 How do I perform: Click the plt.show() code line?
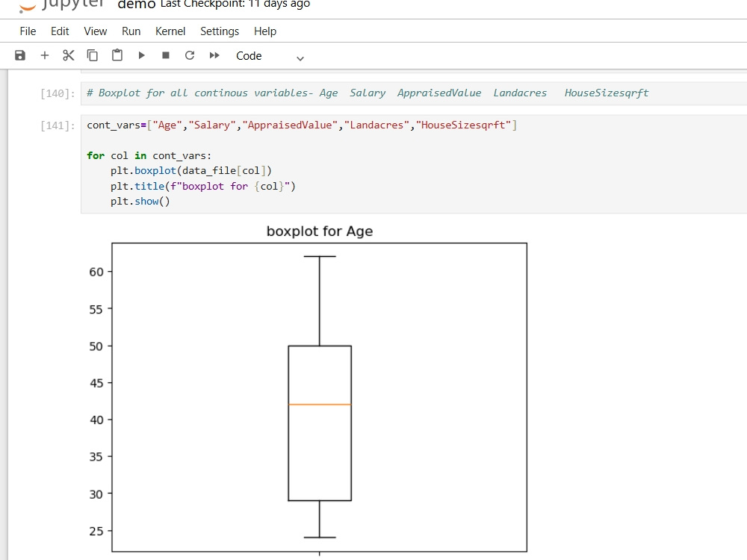[x=140, y=202]
